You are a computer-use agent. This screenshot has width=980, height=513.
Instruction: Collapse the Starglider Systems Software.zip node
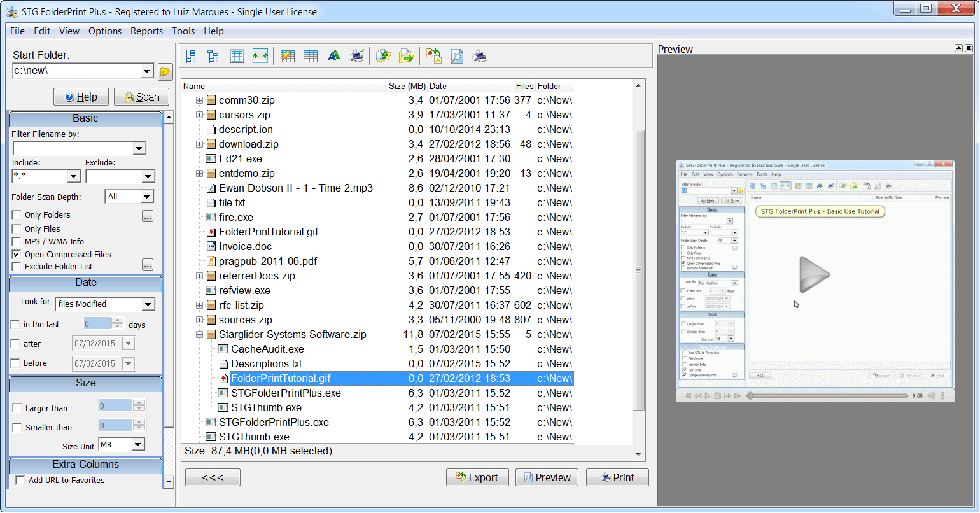click(199, 335)
